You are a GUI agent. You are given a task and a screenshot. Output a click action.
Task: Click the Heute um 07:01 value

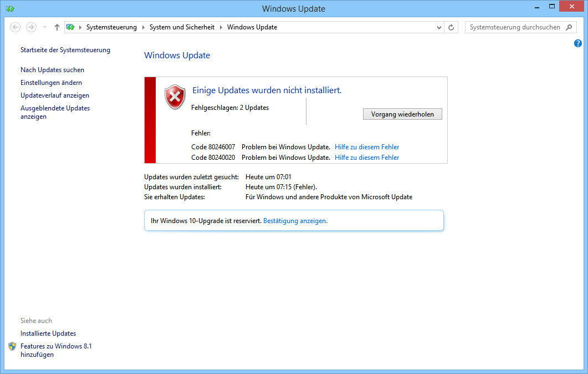(268, 177)
